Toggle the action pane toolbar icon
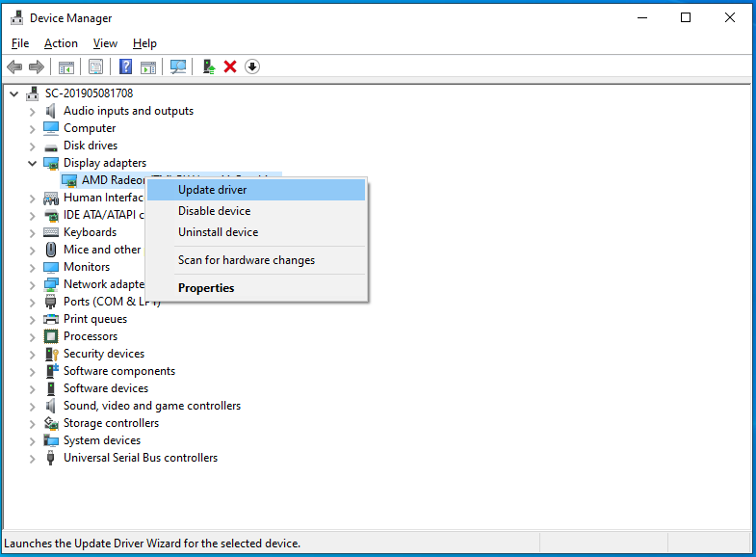The image size is (756, 557). point(148,67)
